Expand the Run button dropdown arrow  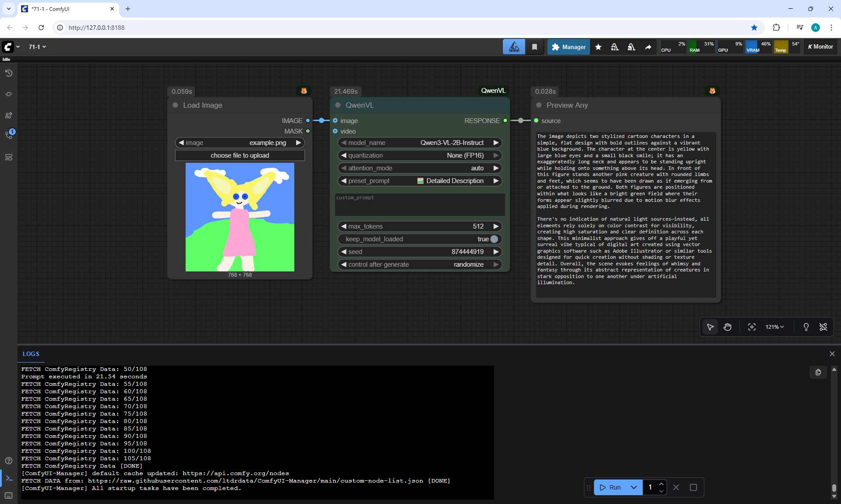click(633, 487)
